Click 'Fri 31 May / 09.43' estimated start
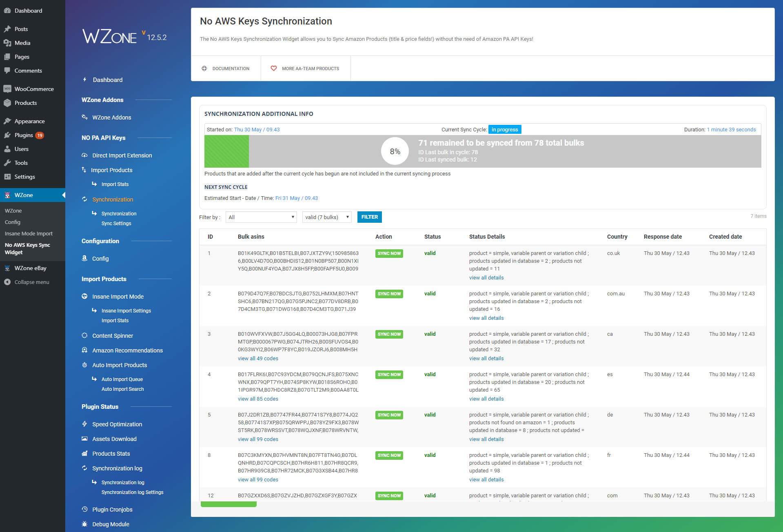This screenshot has height=532, width=783. 297,198
